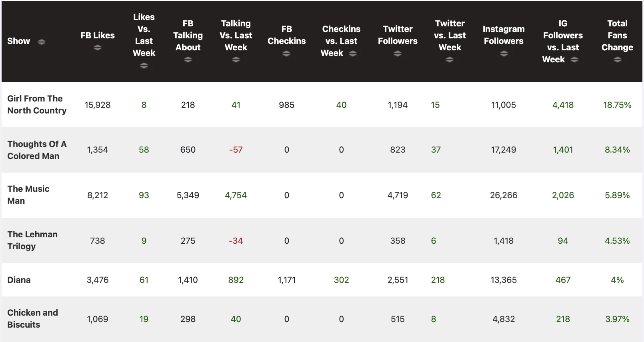
Task: Sort by Instagram Followers arrow icon
Action: click(504, 54)
